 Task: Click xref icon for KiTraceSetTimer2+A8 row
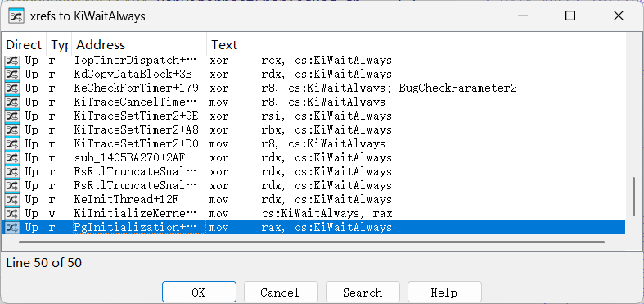[x=12, y=130]
